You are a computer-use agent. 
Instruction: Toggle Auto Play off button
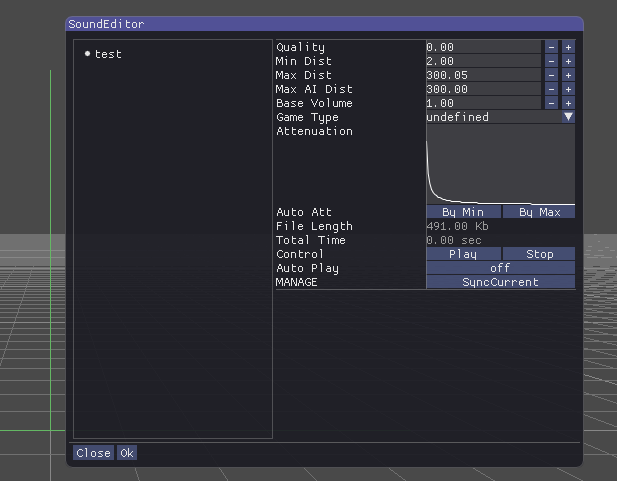500,268
